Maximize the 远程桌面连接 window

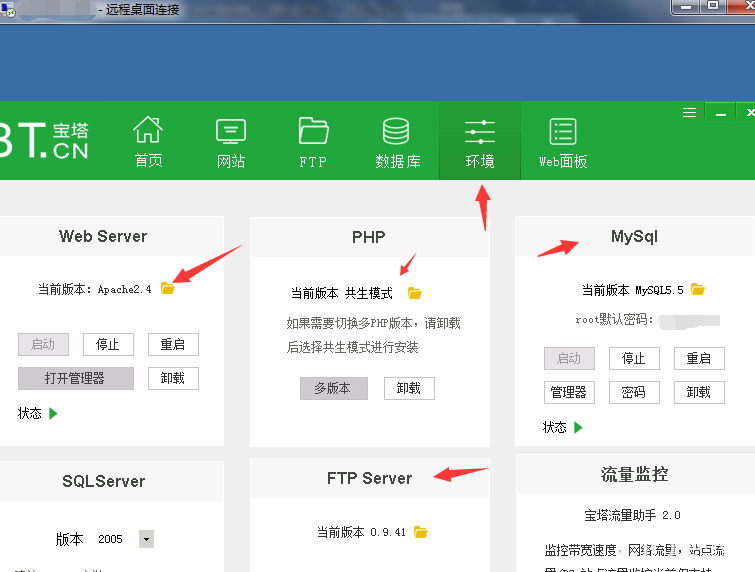(713, 6)
